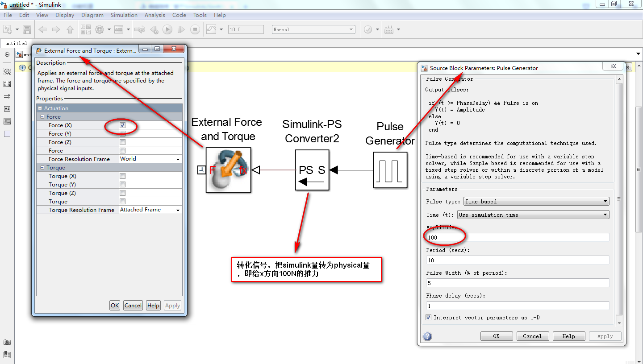The height and width of the screenshot is (364, 643).
Task: Enable the Torque (Z) checkbox
Action: click(x=122, y=193)
